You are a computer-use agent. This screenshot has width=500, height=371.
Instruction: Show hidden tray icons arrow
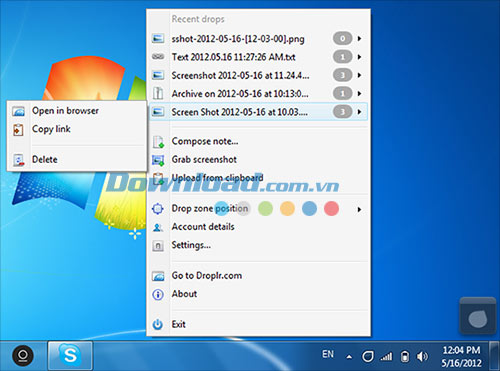click(x=349, y=357)
